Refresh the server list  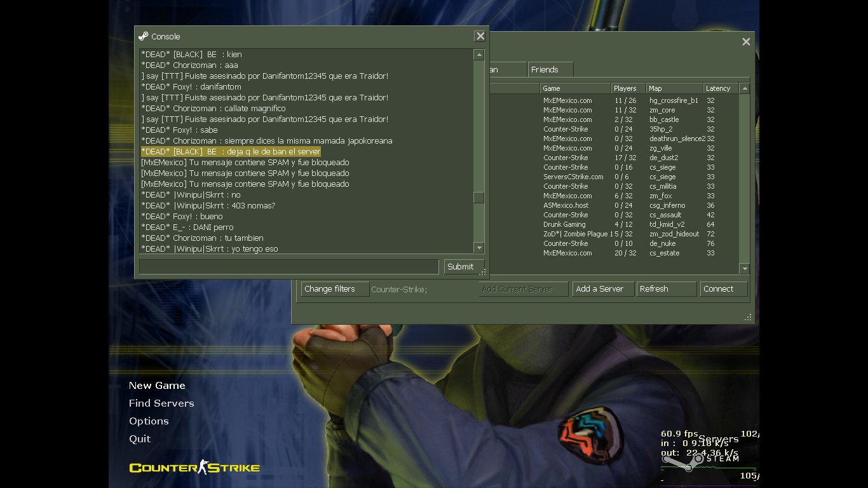[667, 289]
